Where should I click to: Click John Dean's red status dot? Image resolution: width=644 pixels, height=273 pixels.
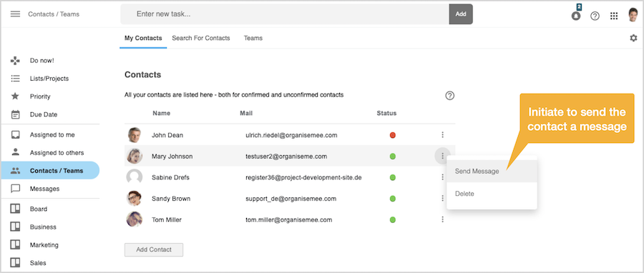393,135
